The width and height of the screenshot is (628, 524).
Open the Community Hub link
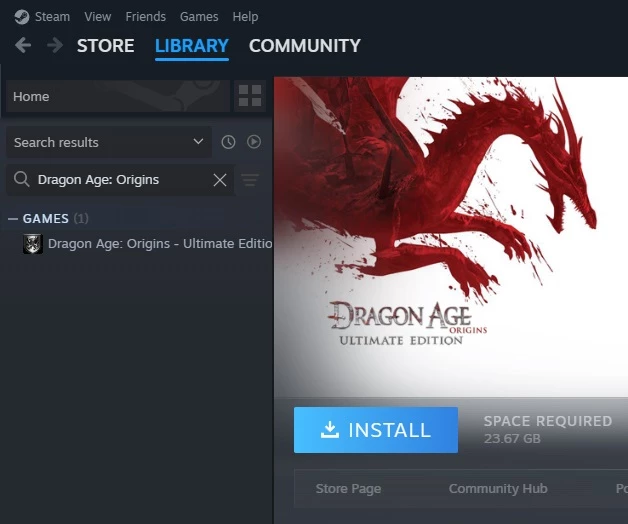click(x=498, y=489)
